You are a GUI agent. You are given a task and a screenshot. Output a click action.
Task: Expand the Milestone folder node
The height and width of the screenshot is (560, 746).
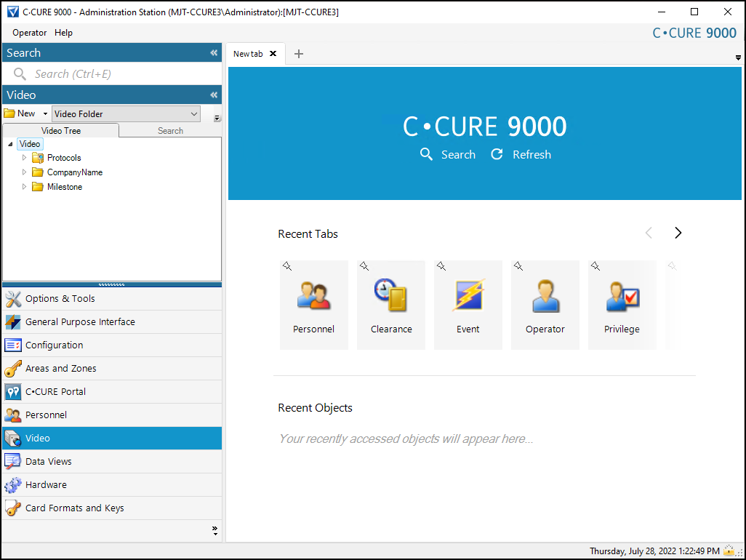point(24,187)
